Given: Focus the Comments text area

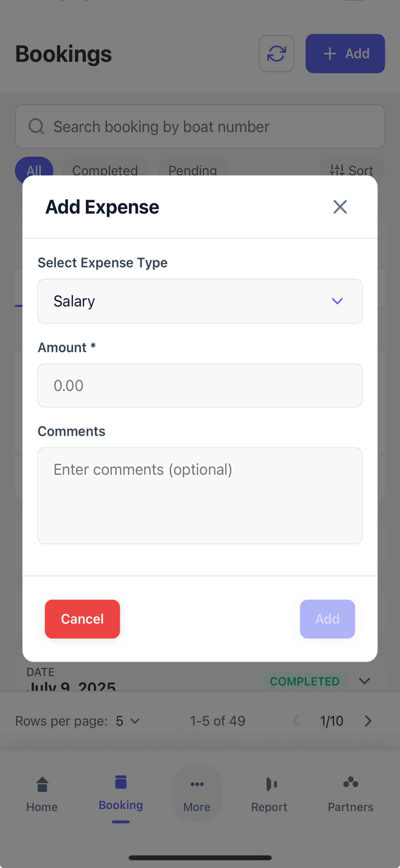Looking at the screenshot, I should [x=200, y=495].
